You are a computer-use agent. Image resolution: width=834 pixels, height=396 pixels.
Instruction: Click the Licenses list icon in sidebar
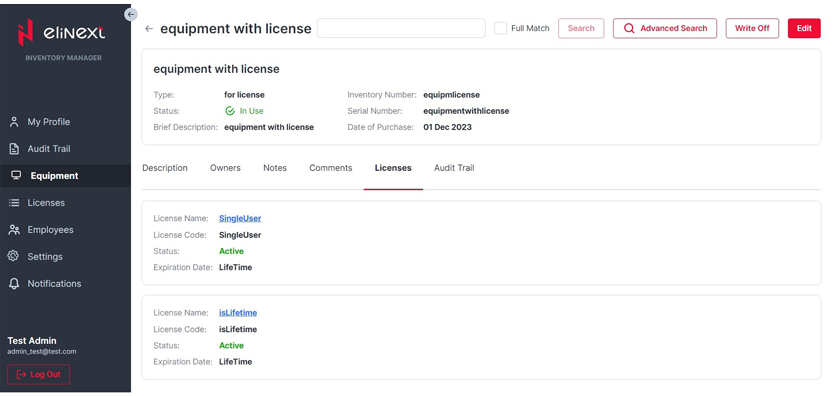pyautogui.click(x=14, y=203)
